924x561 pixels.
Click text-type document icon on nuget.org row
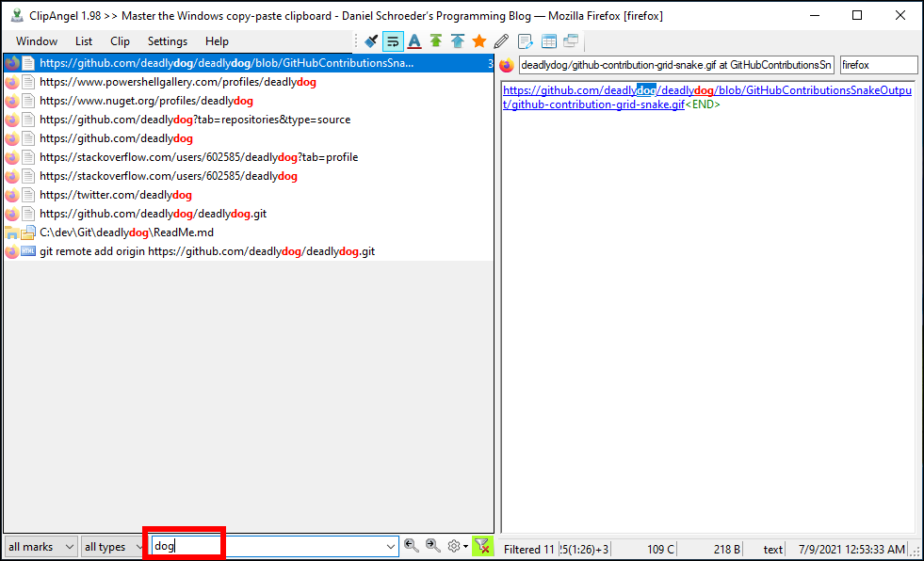click(28, 101)
